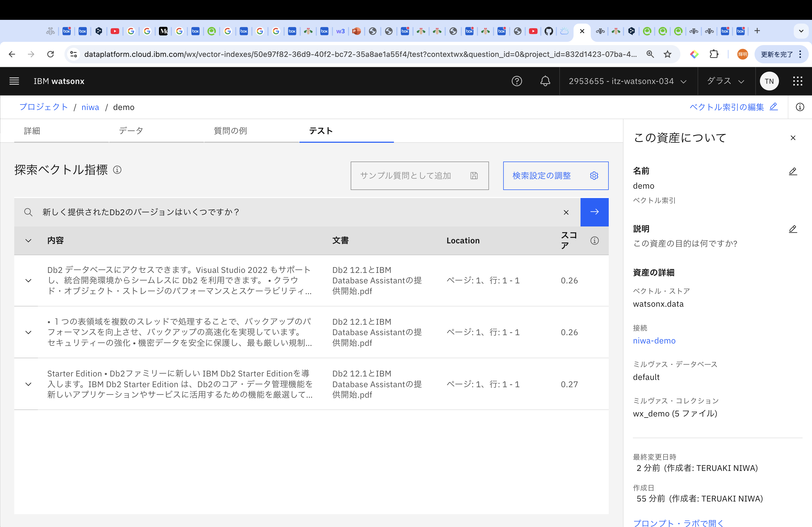Click the edit pencil next to 説明
812x527 pixels.
793,229
